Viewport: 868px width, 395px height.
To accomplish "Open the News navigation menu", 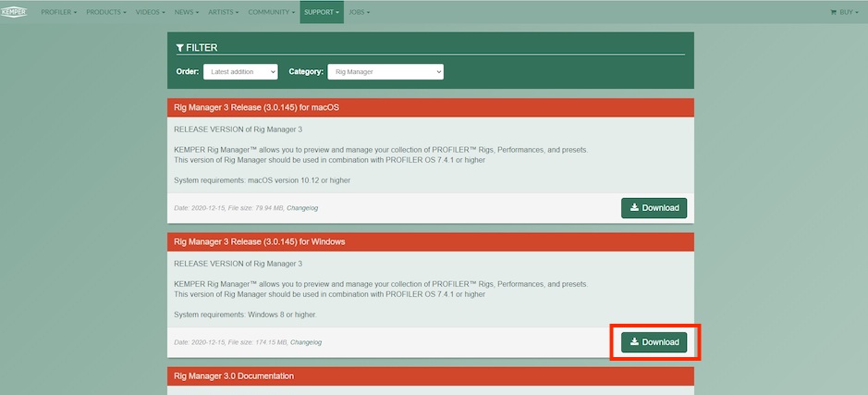I will tap(187, 12).
